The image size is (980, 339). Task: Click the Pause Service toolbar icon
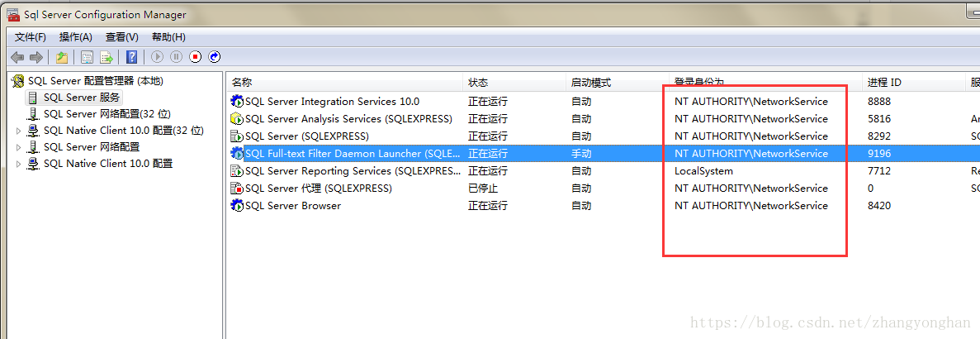pos(176,58)
